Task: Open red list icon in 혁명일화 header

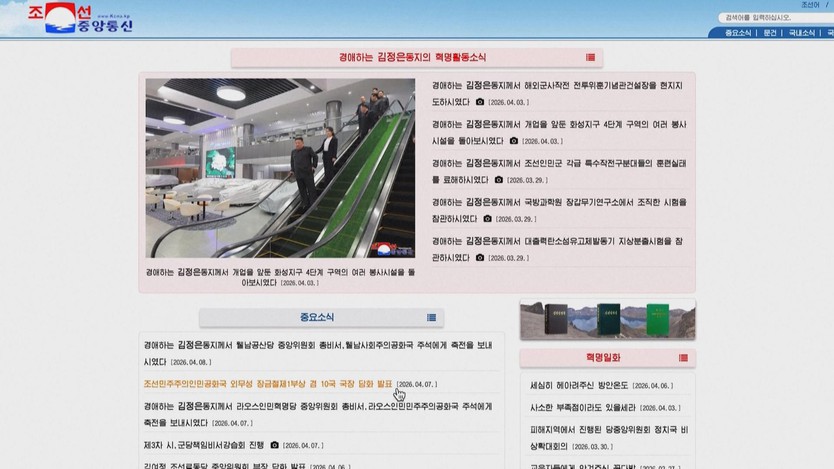Action: pos(683,358)
